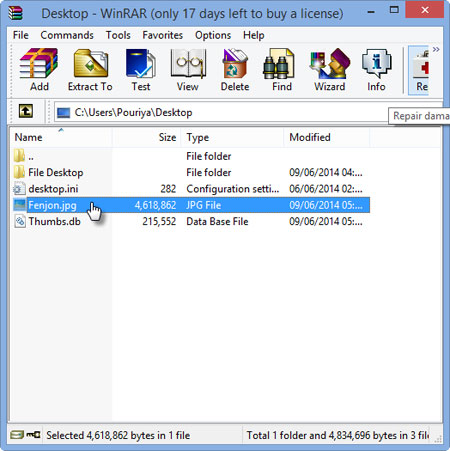450x451 pixels.
Task: Click the File Desktop folder icon
Action: click(19, 172)
